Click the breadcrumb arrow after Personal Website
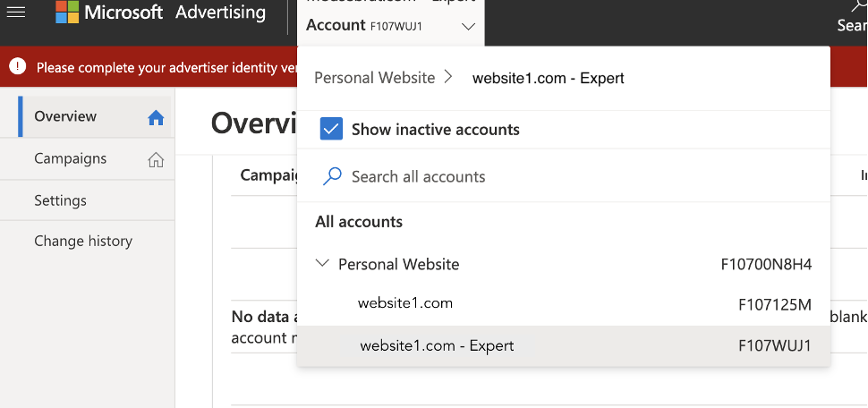This screenshot has width=868, height=408. click(449, 77)
